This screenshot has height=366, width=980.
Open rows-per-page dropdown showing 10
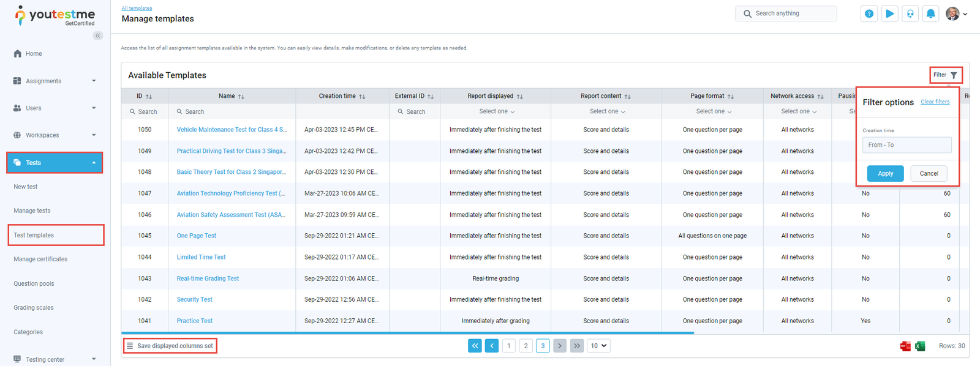(x=598, y=346)
